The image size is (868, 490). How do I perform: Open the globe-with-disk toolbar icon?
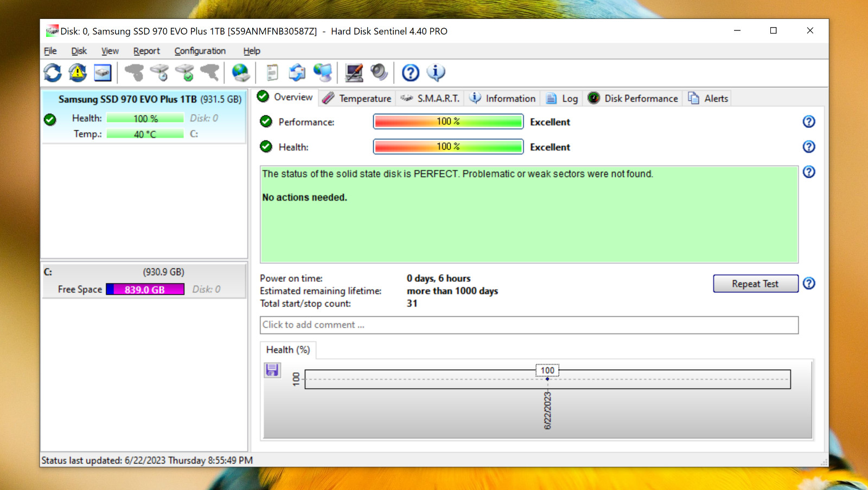[240, 72]
